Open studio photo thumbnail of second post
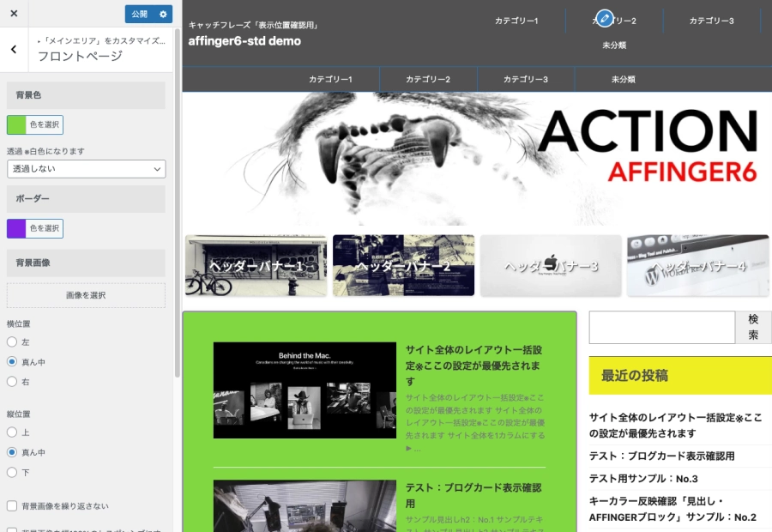The height and width of the screenshot is (532, 772). 305,506
